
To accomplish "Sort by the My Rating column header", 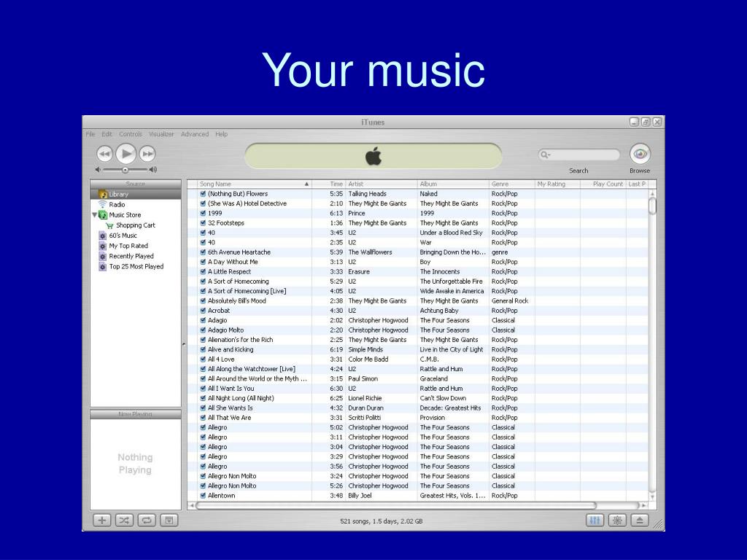I will 557,184.
